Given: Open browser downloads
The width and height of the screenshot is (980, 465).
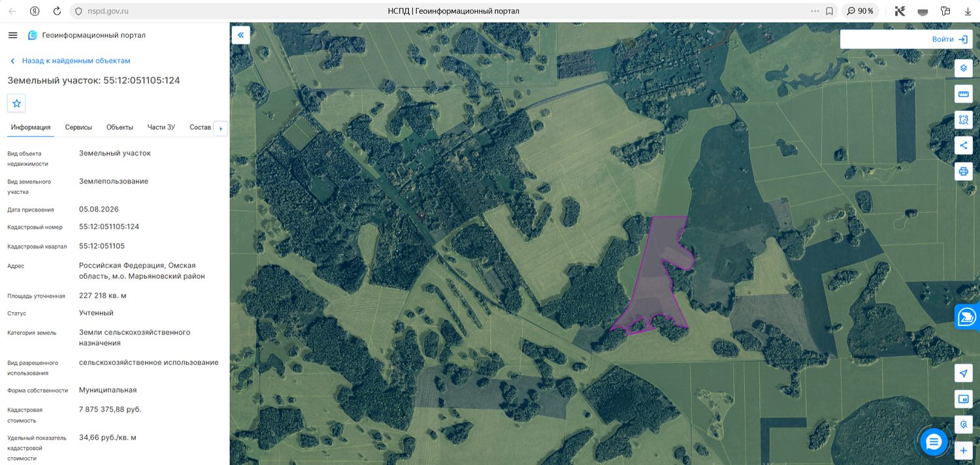Looking at the screenshot, I should (x=968, y=11).
